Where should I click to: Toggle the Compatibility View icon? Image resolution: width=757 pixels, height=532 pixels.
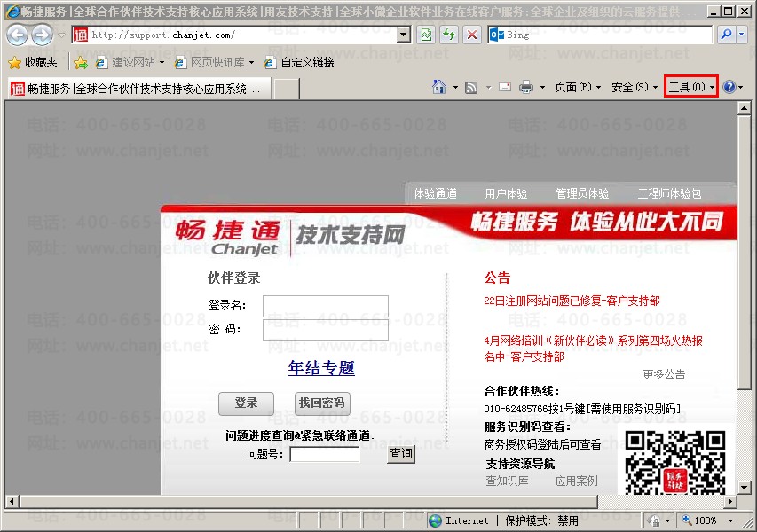(x=426, y=35)
